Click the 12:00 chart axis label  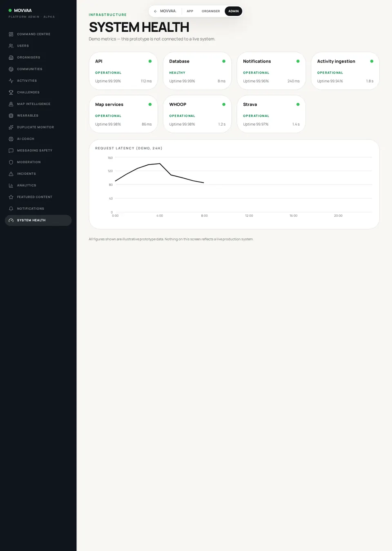pos(249,216)
